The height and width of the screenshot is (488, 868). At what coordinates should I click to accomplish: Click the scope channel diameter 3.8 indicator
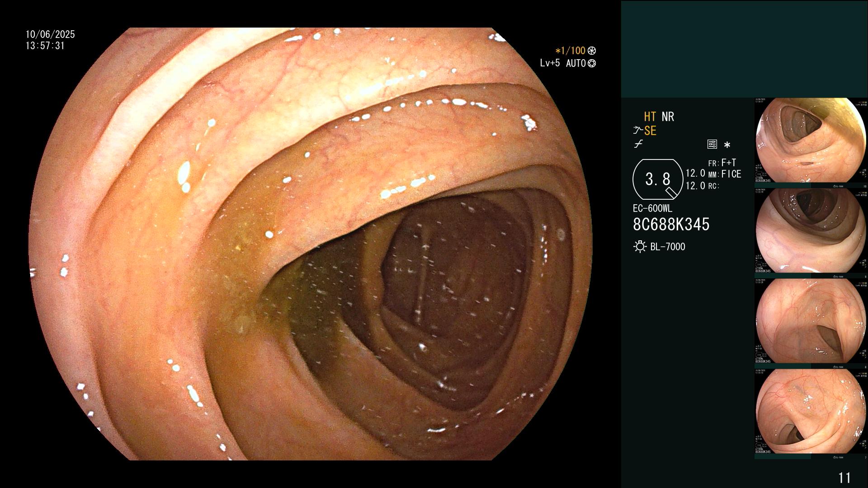click(658, 179)
